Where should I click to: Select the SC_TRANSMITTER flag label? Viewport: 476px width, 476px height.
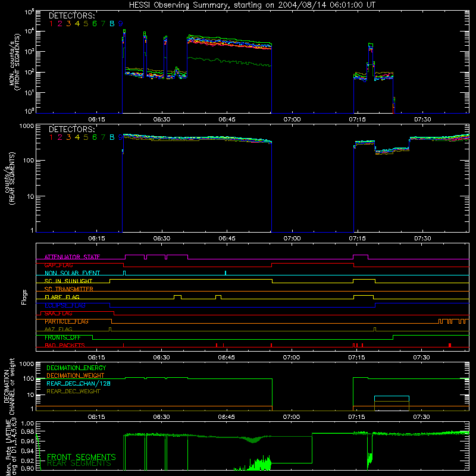69,289
